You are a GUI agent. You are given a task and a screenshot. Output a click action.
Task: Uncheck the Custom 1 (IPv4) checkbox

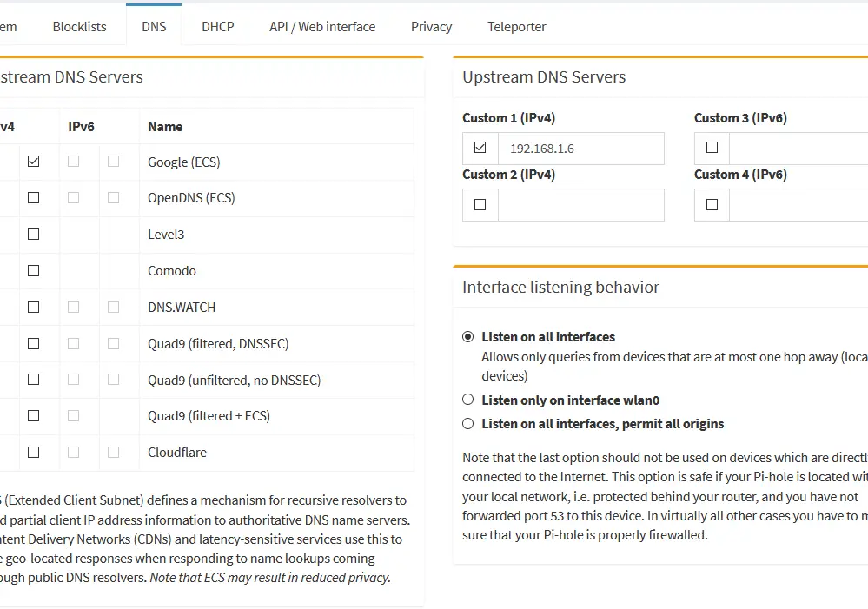(x=480, y=148)
